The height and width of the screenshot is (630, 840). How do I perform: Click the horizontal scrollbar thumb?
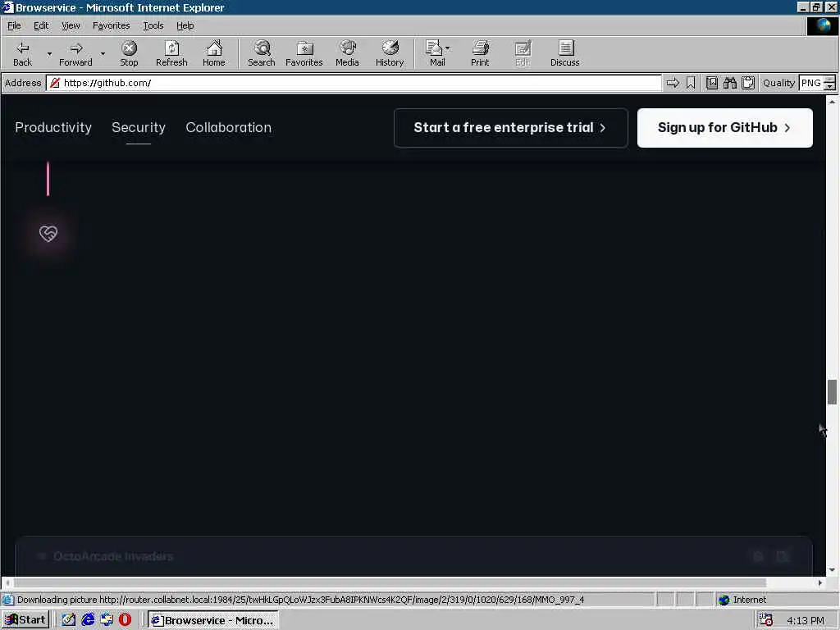(390, 582)
